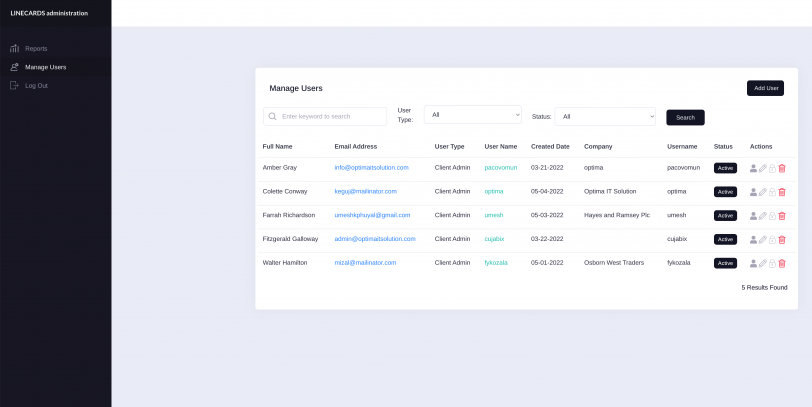
Task: Open Reports in the sidebar
Action: tap(36, 48)
